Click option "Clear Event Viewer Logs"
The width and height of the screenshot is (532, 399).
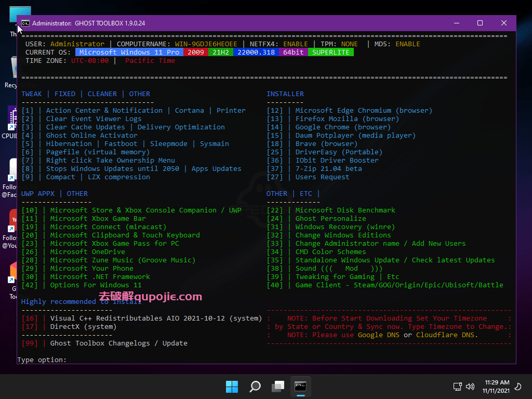(x=94, y=119)
